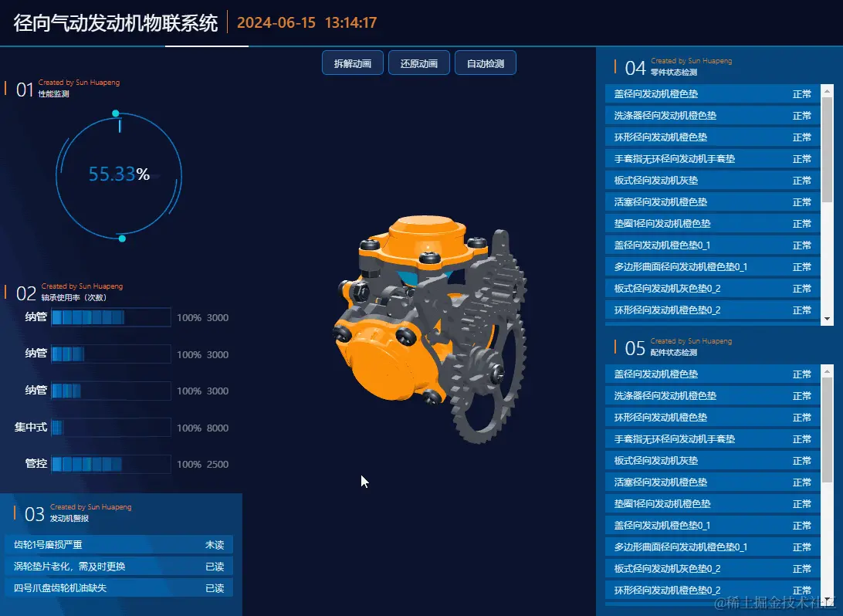Toggle 已读 status on the 四号爪盘齿轮机油缺失 alarm
Screen dimensions: 843x616
tap(214, 588)
